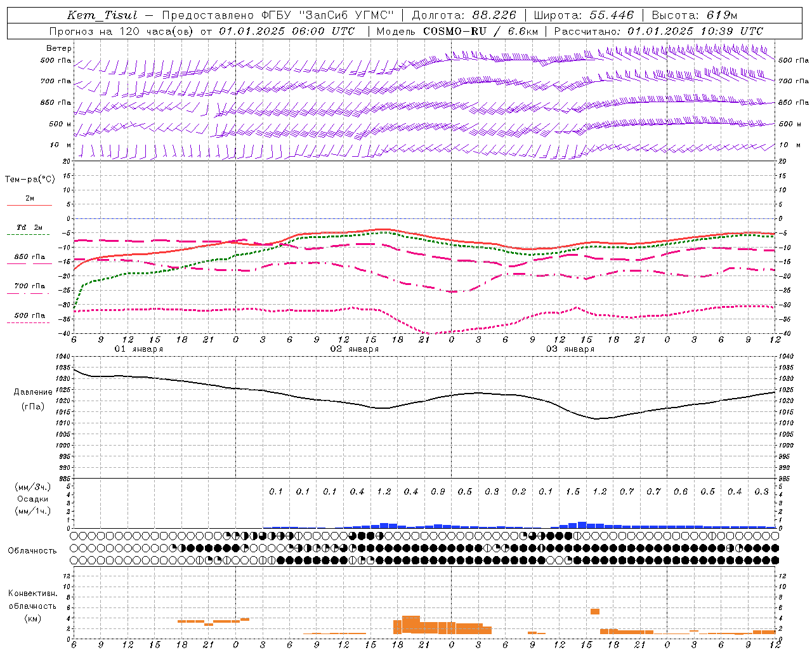Click the (мм/1ч.) precipitation unit label

[33, 511]
